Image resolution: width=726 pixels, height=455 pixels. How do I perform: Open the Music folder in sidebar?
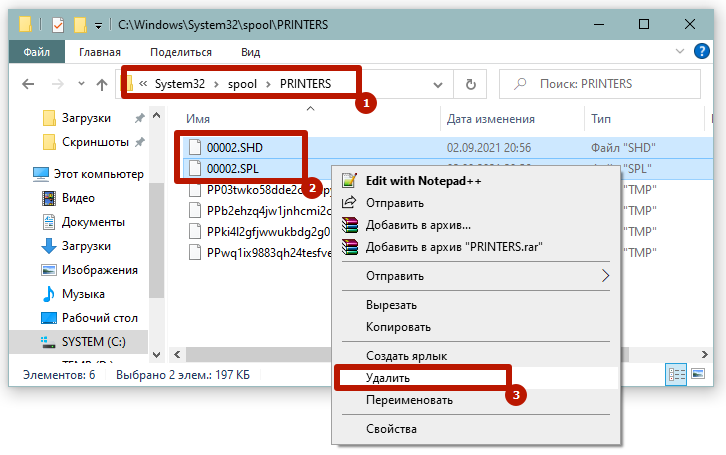[x=83, y=294]
